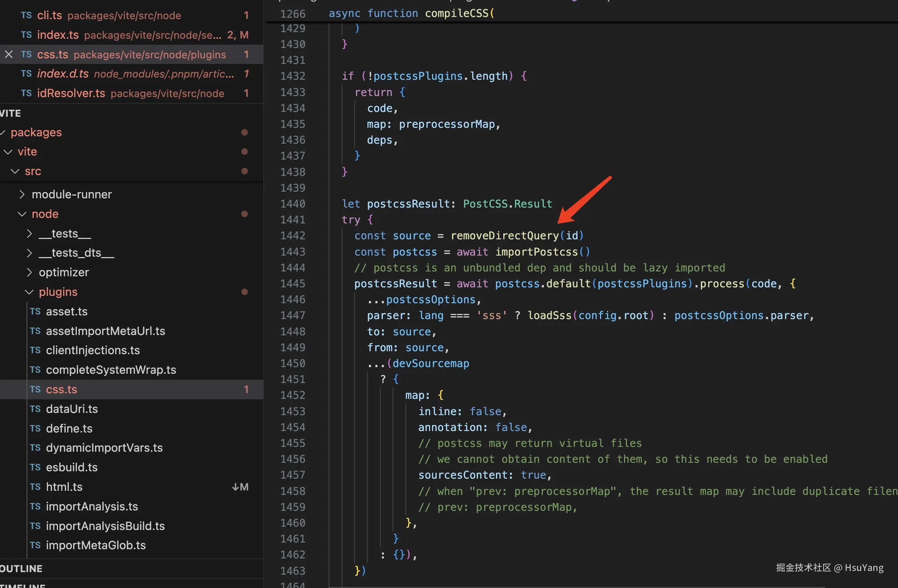The width and height of the screenshot is (898, 588).
Task: Open html.ts in the file tree
Action: (x=64, y=487)
